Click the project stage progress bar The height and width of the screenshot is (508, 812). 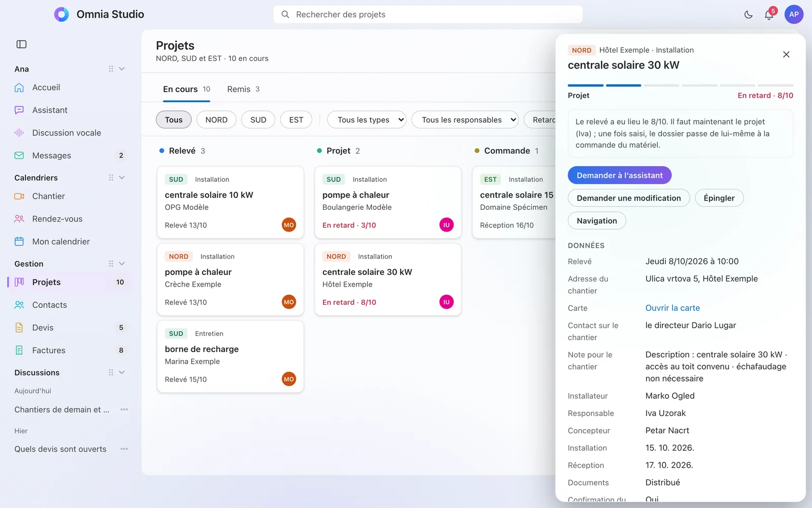click(681, 85)
